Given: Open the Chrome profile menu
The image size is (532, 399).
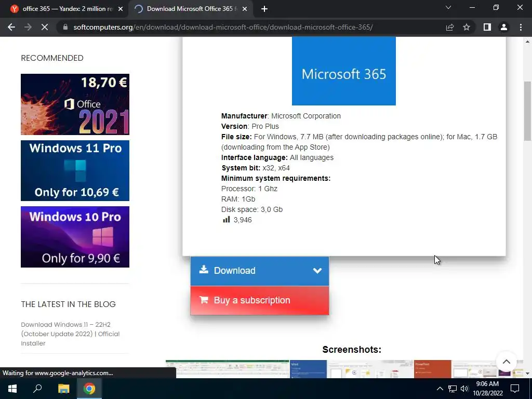Looking at the screenshot, I should pyautogui.click(x=504, y=27).
